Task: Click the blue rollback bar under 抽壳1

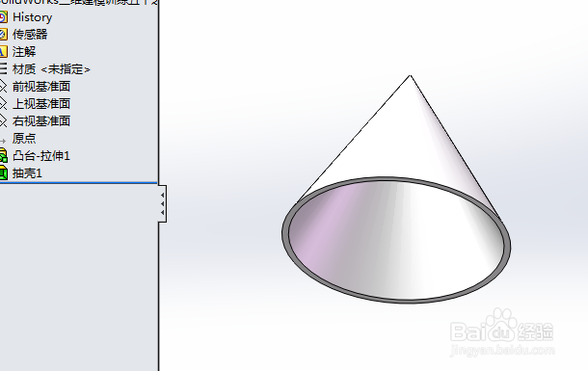Action: 78,183
